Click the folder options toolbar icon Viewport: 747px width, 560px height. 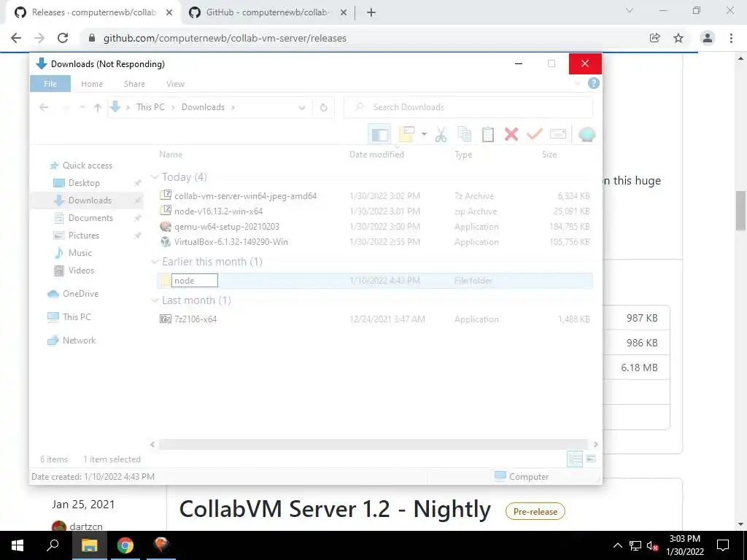click(406, 135)
